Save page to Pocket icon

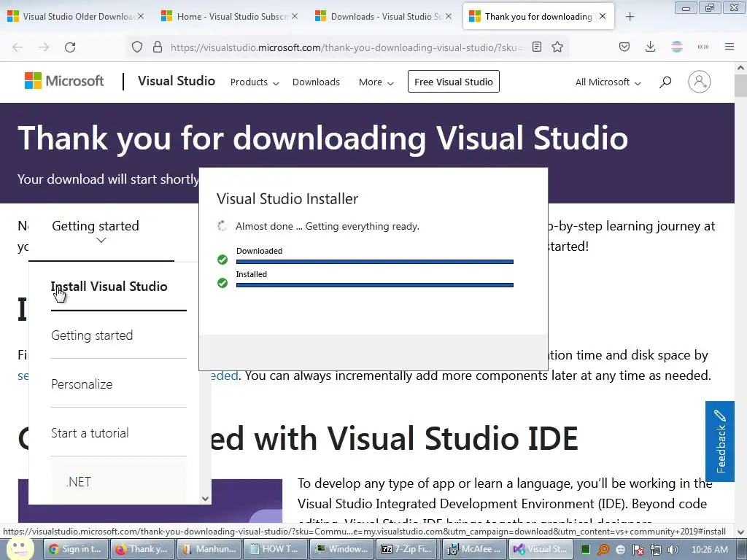(624, 47)
